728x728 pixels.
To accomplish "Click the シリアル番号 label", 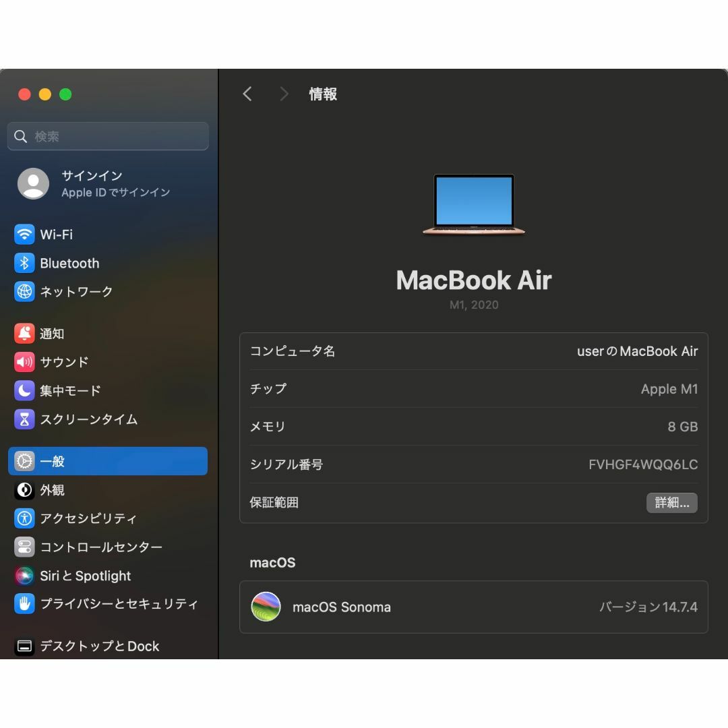I will (x=286, y=464).
